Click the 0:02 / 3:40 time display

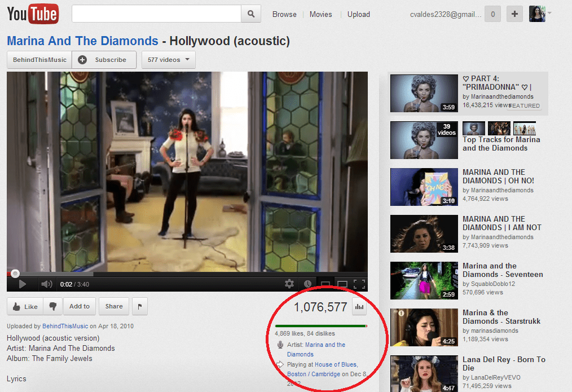click(74, 284)
